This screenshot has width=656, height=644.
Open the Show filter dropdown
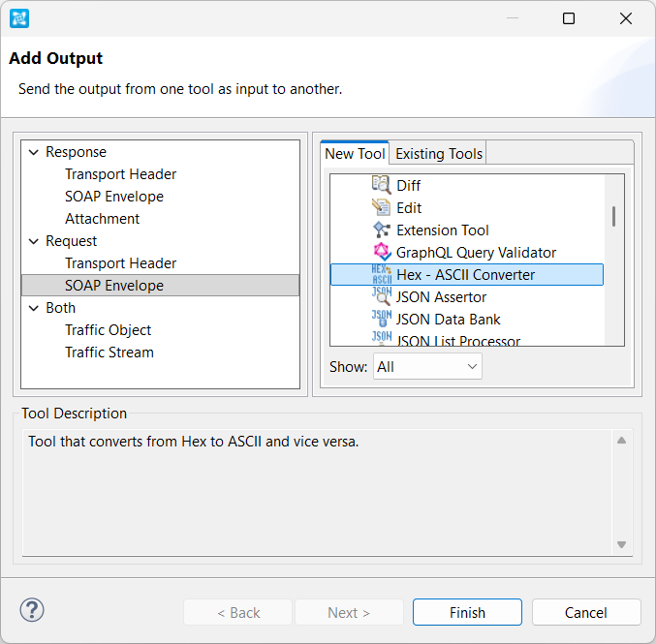427,366
